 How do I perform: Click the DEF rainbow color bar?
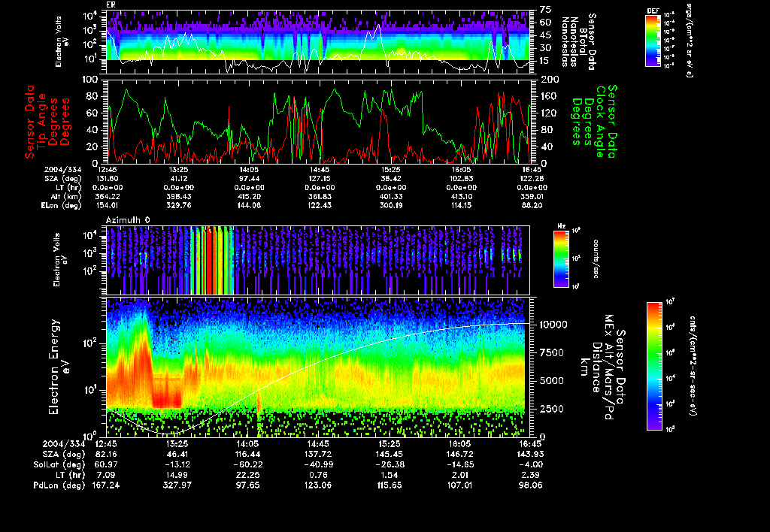[653, 41]
